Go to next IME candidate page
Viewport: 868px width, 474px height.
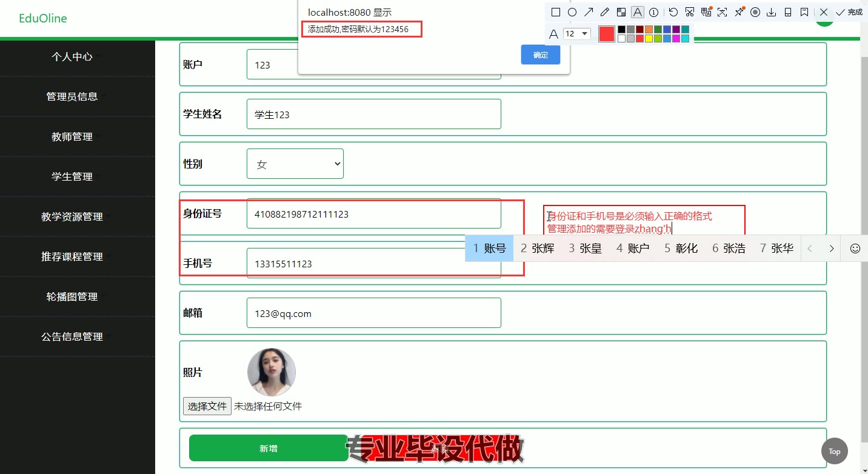click(x=831, y=249)
